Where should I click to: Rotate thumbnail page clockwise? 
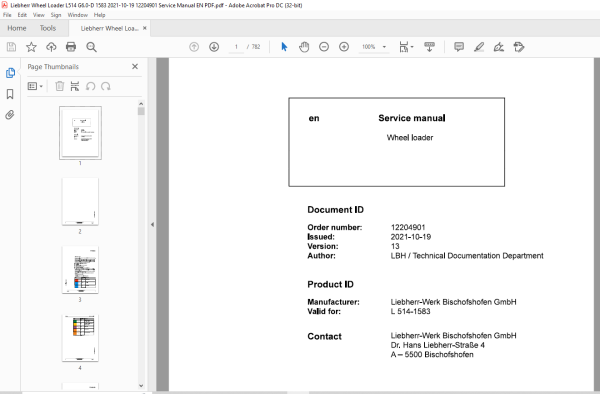point(106,86)
